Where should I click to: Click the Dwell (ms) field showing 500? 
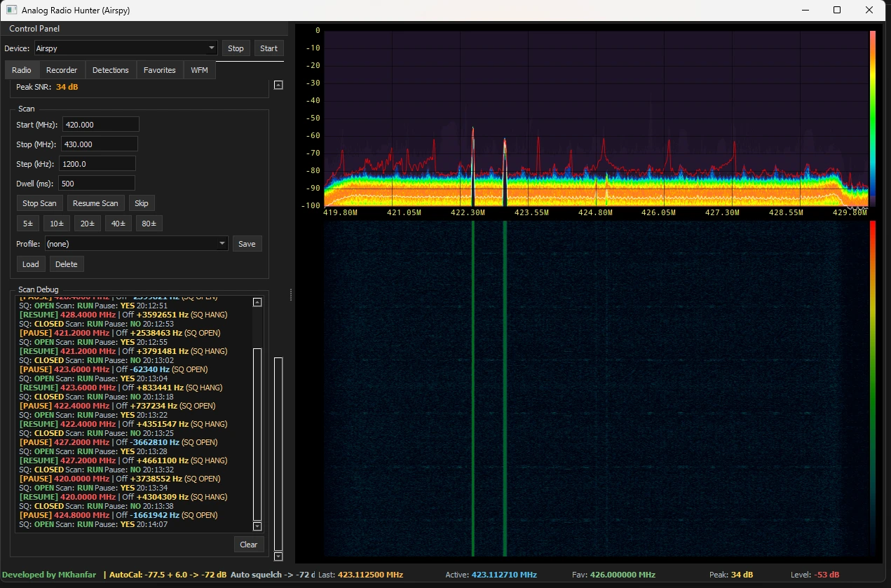pos(96,182)
